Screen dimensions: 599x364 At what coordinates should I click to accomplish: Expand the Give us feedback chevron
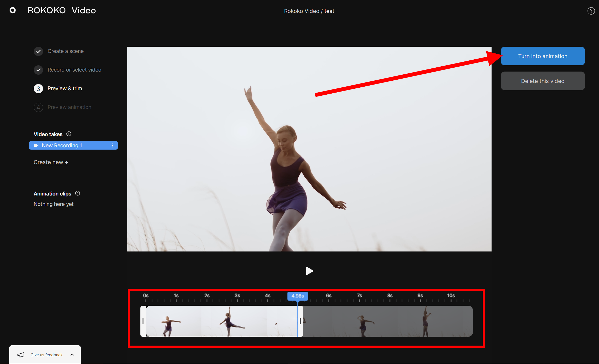pos(72,355)
